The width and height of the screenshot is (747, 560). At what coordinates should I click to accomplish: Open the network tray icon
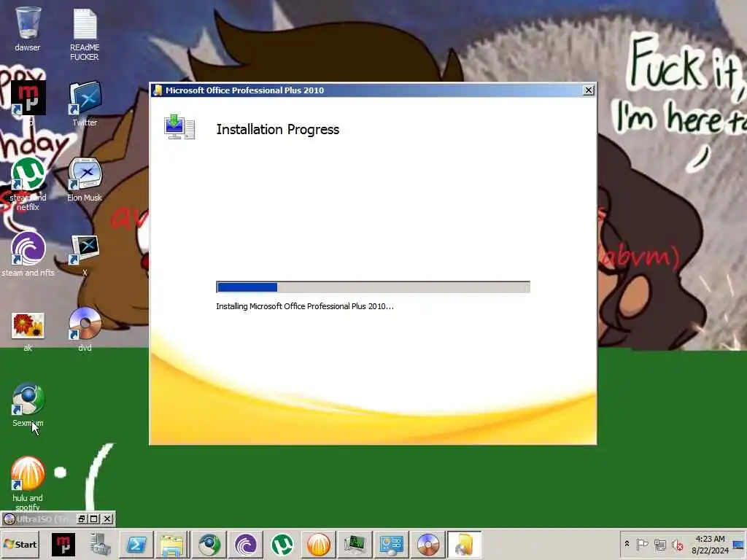tap(659, 544)
